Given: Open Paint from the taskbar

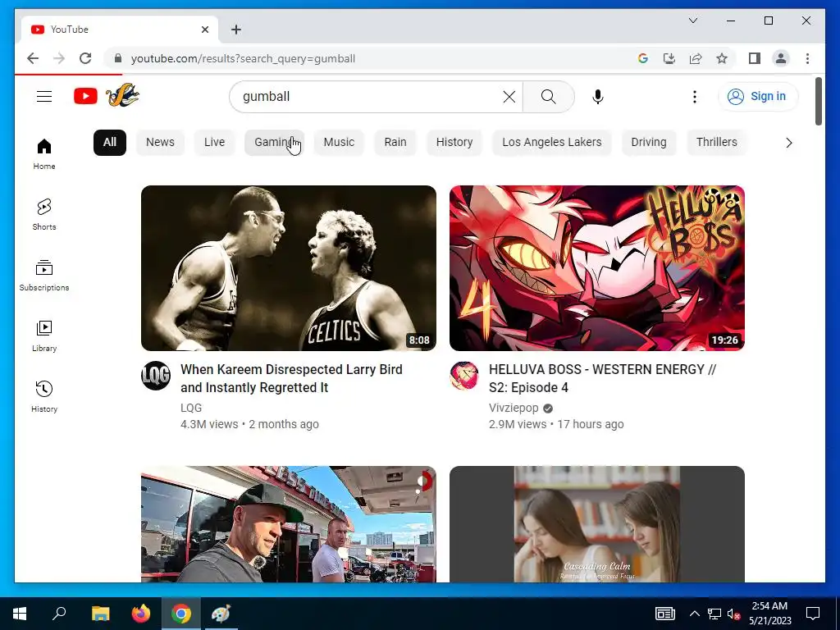Looking at the screenshot, I should pyautogui.click(x=221, y=614).
